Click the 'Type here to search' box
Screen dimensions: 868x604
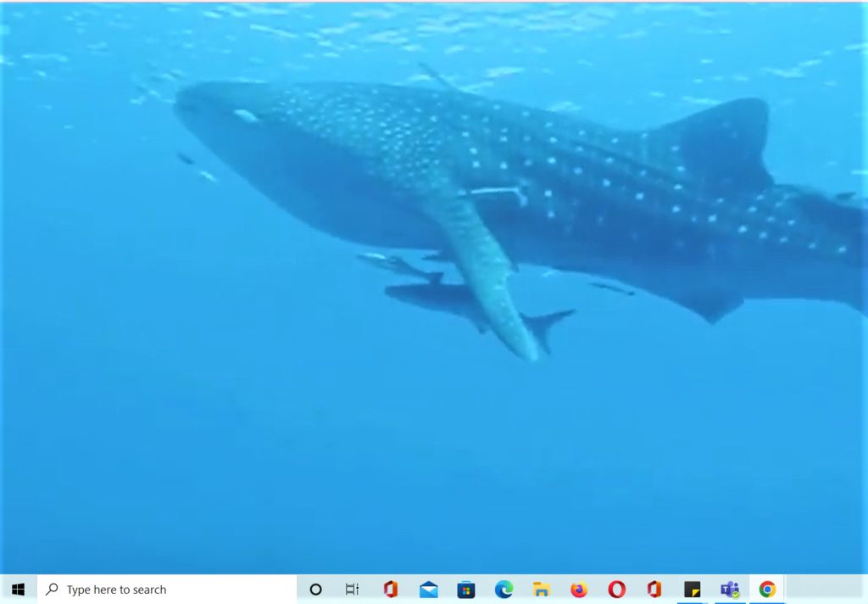(x=170, y=590)
